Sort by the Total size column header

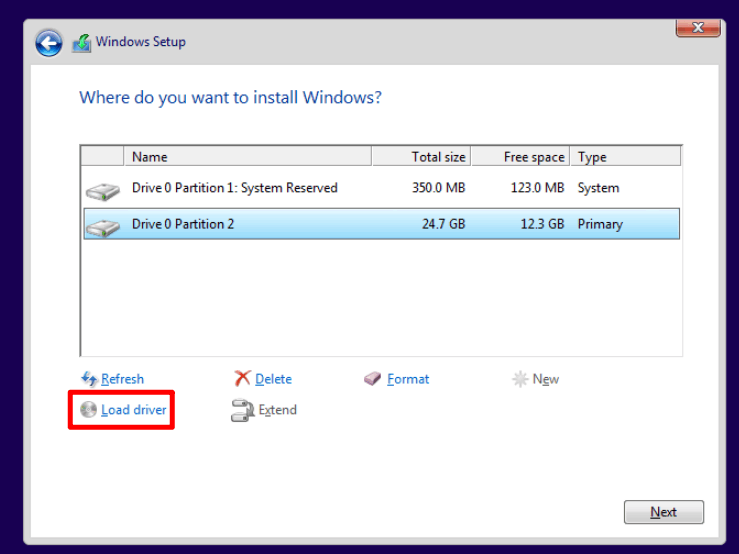point(421,157)
